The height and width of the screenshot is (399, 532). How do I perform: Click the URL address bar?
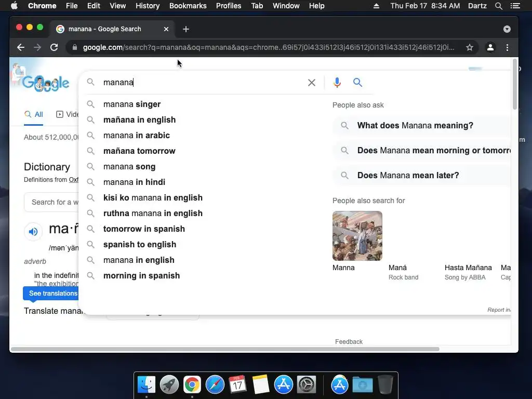(x=269, y=47)
